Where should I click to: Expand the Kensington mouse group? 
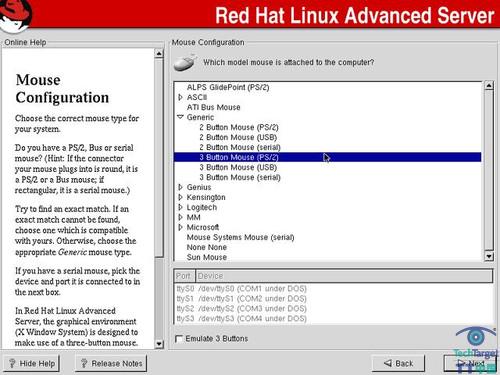tap(180, 197)
